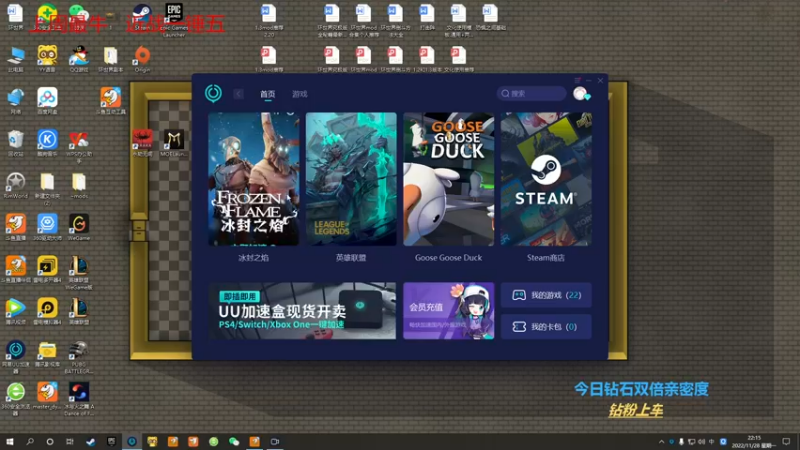Click the 冰封之焰 label under cover

254,258
